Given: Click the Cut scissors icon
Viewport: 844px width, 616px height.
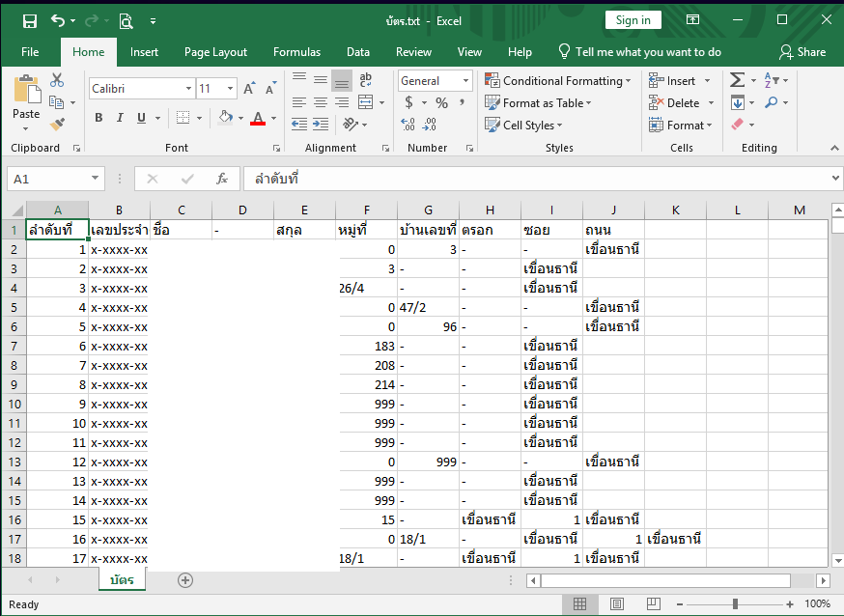Looking at the screenshot, I should click(57, 80).
